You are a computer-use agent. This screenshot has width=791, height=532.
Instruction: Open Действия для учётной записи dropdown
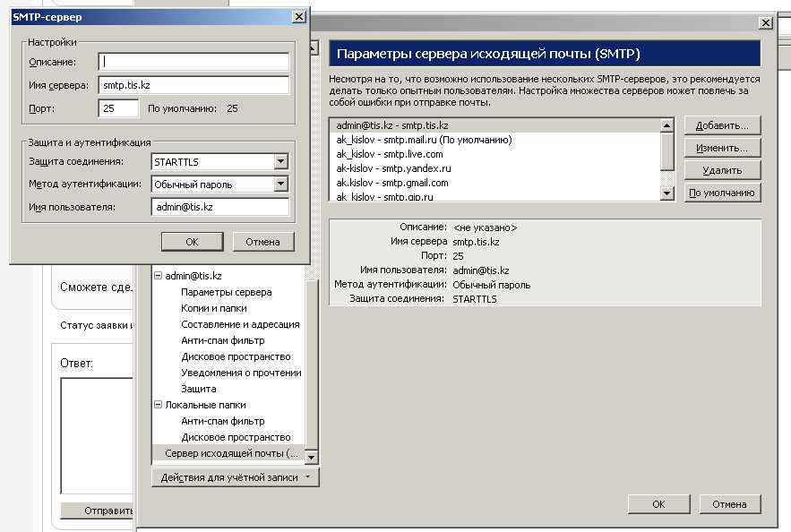coord(235,478)
